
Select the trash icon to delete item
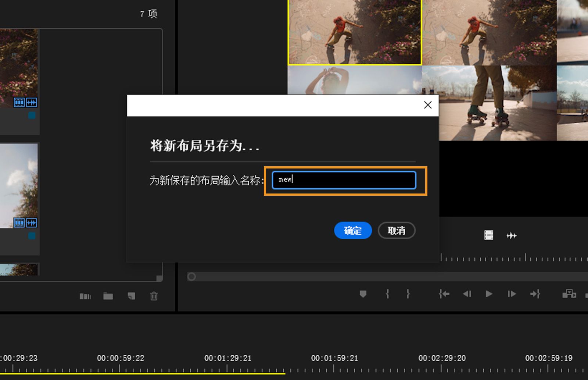154,296
